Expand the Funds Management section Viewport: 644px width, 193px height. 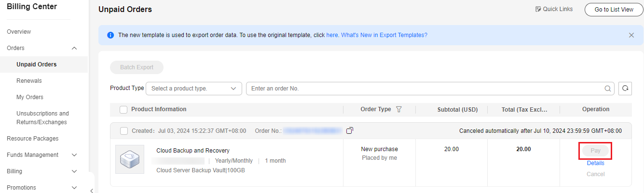coord(74,155)
